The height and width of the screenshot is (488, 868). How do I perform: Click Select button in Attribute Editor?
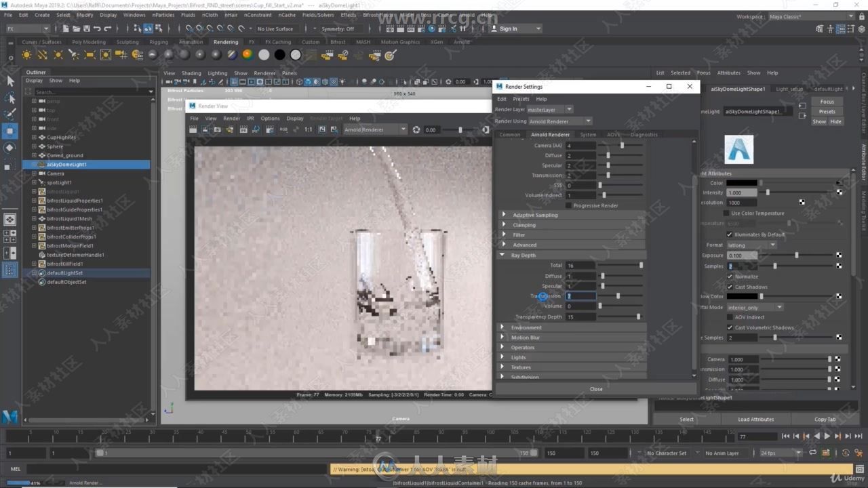686,419
